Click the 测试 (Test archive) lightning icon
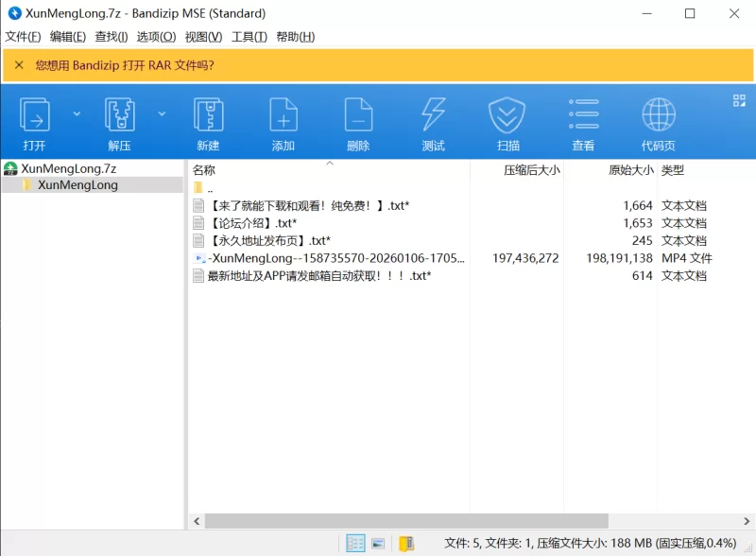 click(x=433, y=114)
